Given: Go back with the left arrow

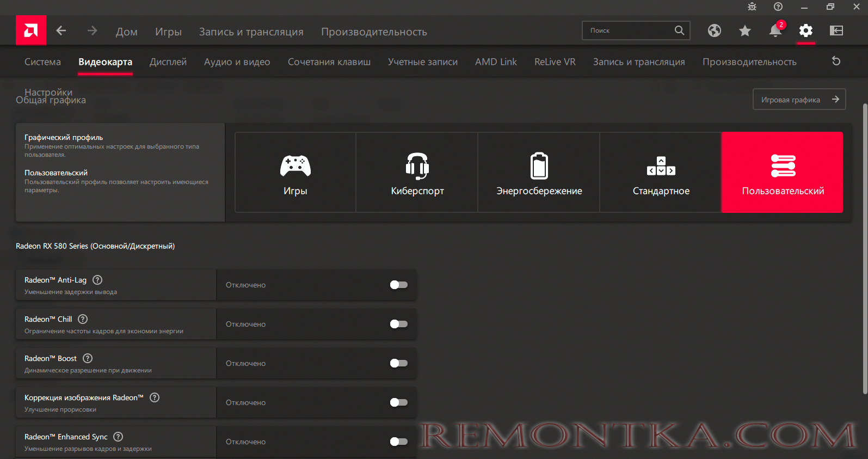Looking at the screenshot, I should 61,30.
